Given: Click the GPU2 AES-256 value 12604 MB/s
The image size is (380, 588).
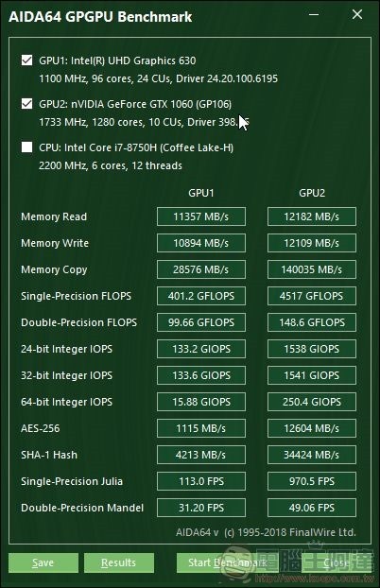Looking at the screenshot, I should pos(312,428).
